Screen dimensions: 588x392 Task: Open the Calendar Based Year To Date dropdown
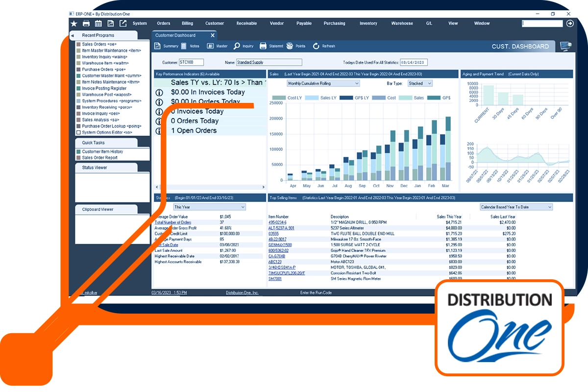point(514,207)
